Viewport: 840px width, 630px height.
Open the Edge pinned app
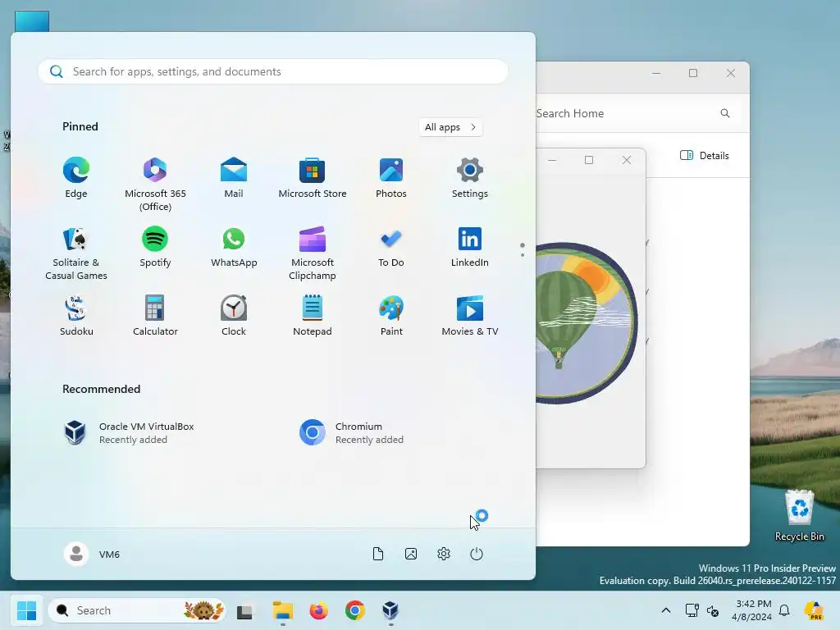coord(76,178)
